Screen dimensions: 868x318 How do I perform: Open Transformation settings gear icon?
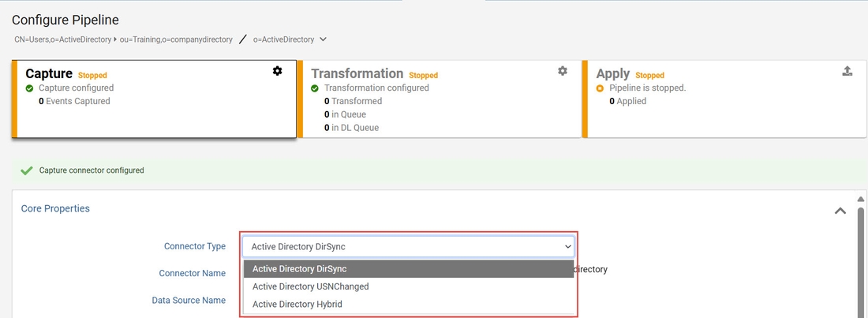(563, 71)
